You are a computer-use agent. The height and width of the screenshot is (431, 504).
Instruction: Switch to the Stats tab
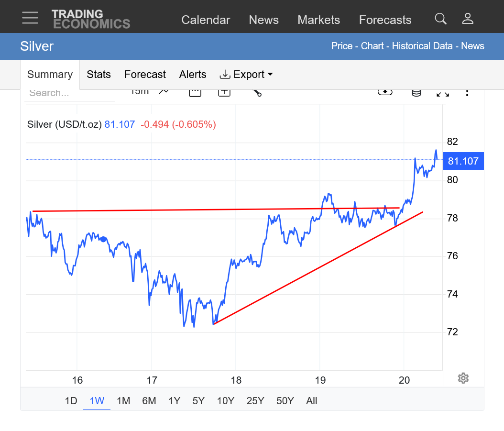click(99, 75)
